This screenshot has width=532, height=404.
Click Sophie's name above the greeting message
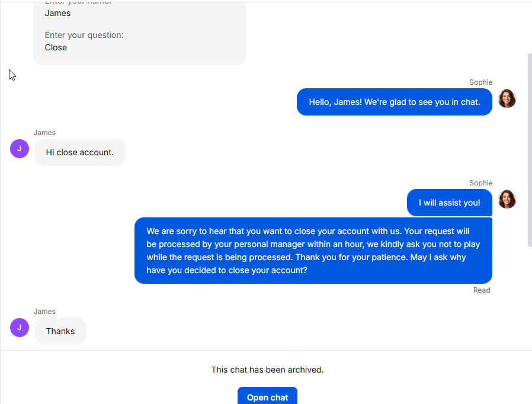[x=480, y=82]
